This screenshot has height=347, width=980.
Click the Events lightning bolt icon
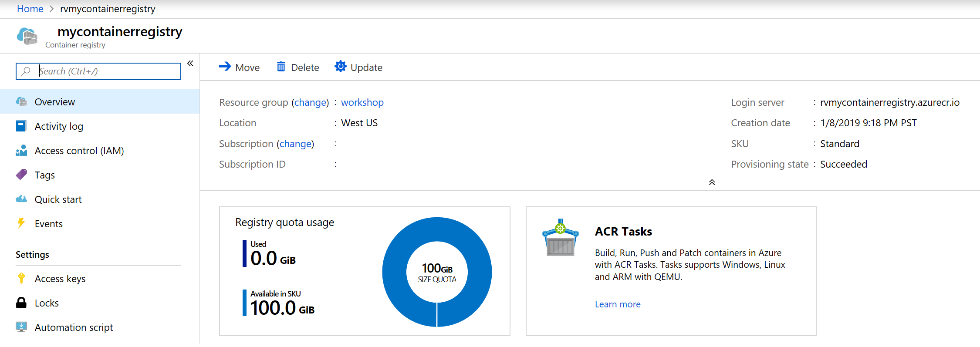point(21,223)
